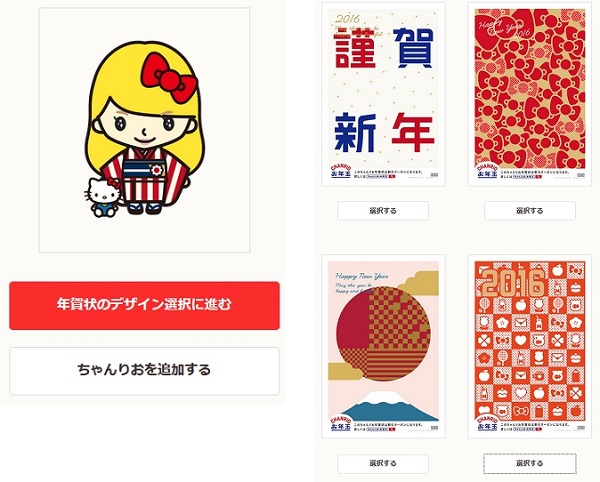Click the large 2016 text on checkered card
Viewport: 600px width, 482px height.
tap(513, 283)
